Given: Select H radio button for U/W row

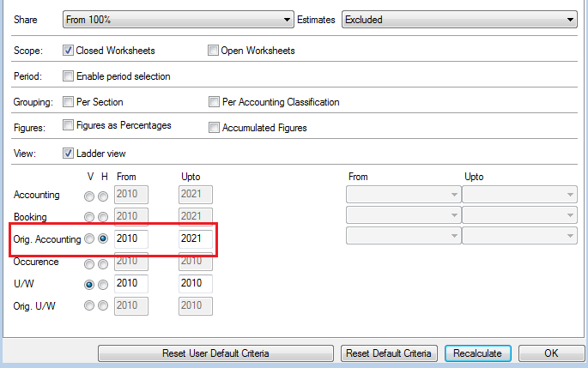Looking at the screenshot, I should [103, 284].
